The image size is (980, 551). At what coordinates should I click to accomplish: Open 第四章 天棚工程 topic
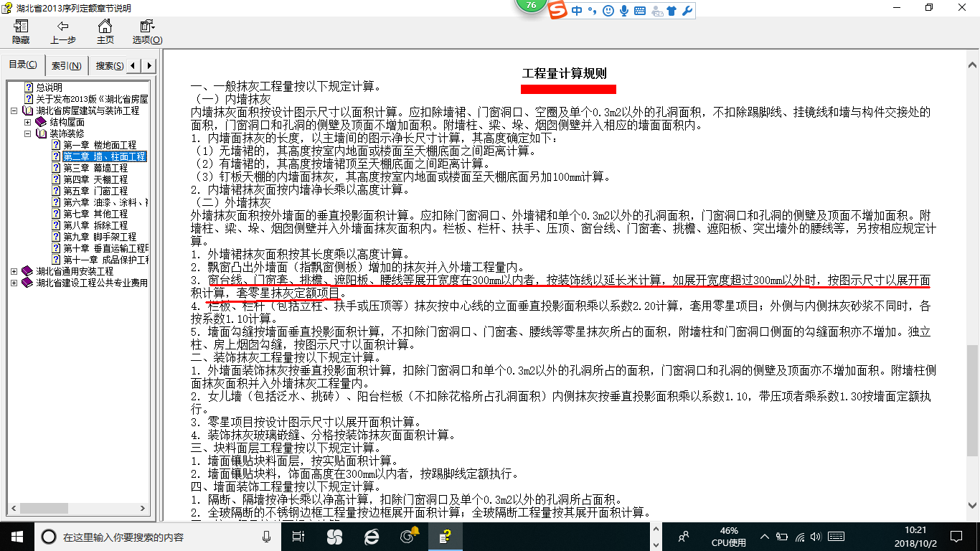[x=95, y=179]
